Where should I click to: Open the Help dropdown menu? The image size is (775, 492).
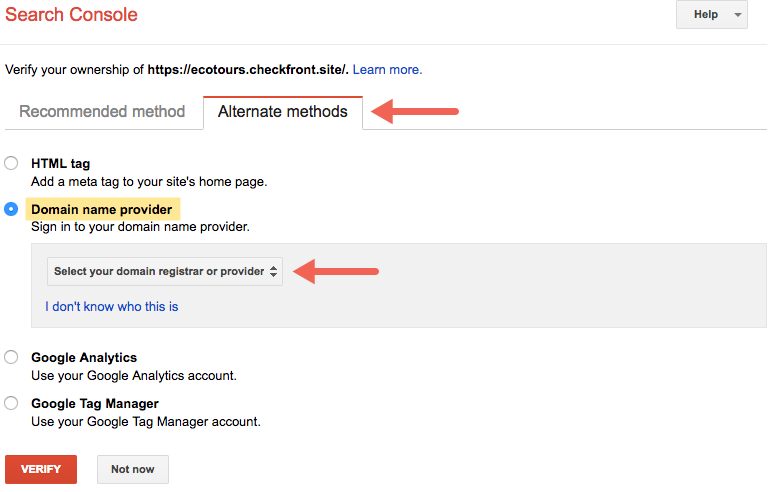(712, 14)
